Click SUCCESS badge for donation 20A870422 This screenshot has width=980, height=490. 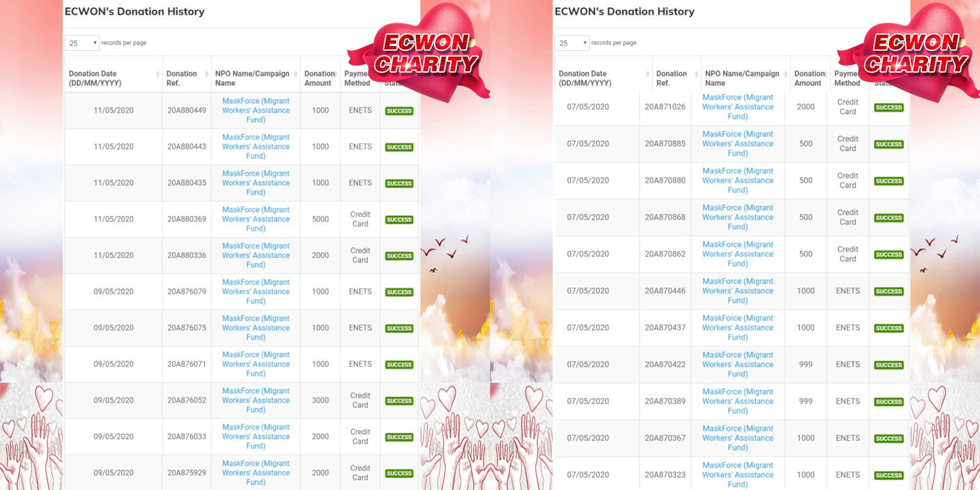point(888,365)
